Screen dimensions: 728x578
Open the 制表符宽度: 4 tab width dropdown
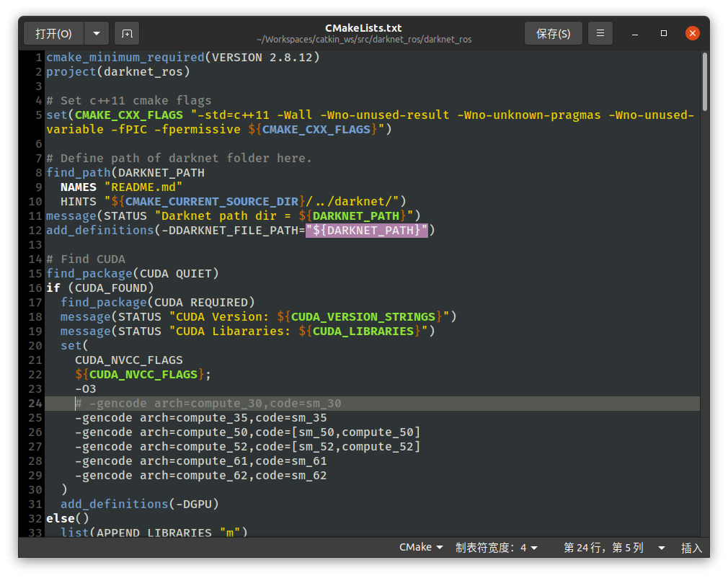(x=497, y=548)
